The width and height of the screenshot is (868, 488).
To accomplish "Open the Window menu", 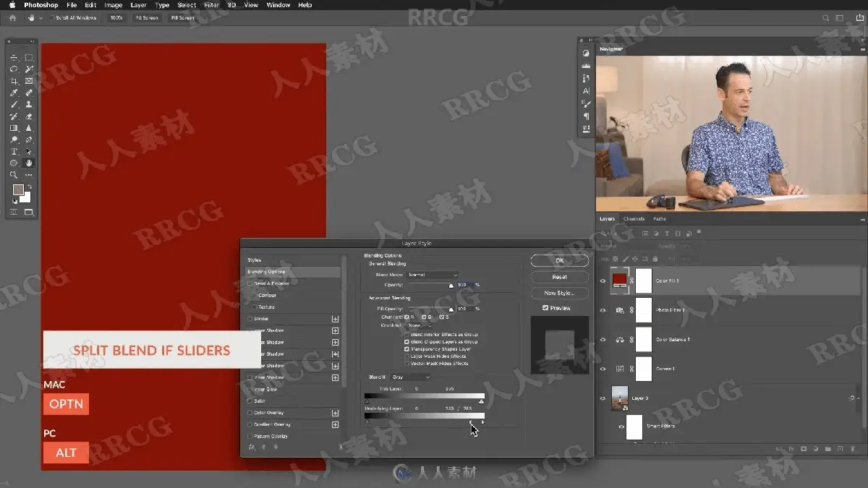I will click(278, 5).
